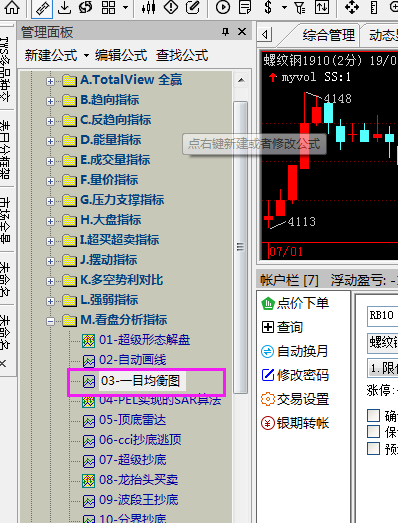The width and height of the screenshot is (398, 523).
Task: Click the RB10 contract input field
Action: pos(383,316)
